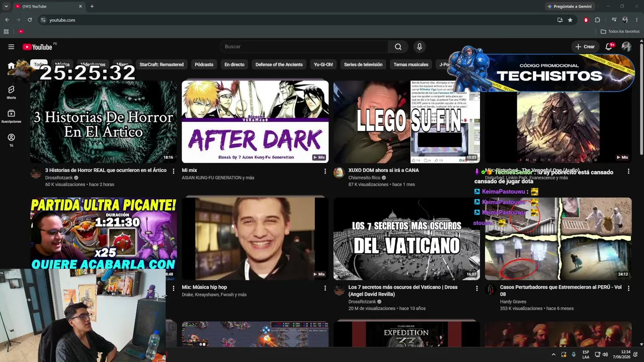
Task: Select the StarCraft: Remastered filter chip
Action: click(162, 64)
